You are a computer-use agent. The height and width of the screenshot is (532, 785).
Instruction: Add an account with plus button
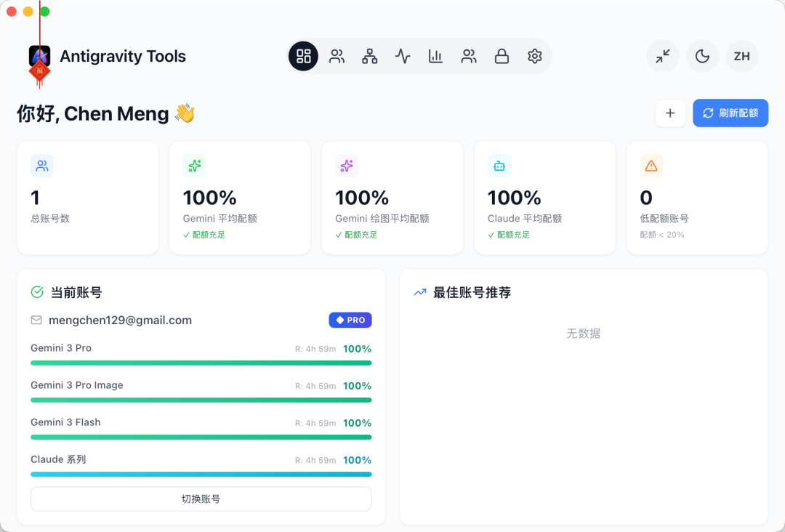(670, 113)
